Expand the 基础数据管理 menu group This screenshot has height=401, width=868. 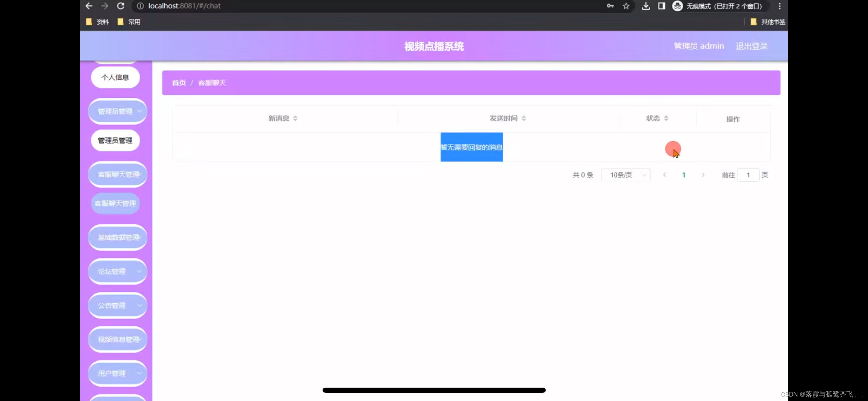(x=118, y=238)
